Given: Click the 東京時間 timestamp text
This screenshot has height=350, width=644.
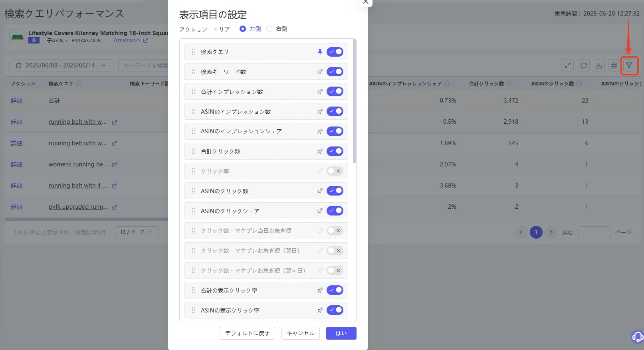Looking at the screenshot, I should tap(597, 14).
